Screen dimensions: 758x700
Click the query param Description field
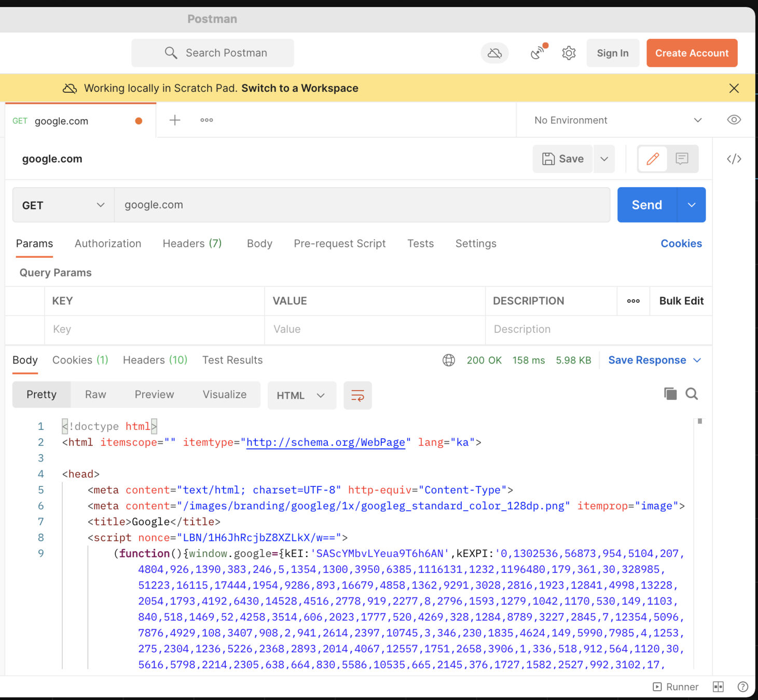(598, 330)
